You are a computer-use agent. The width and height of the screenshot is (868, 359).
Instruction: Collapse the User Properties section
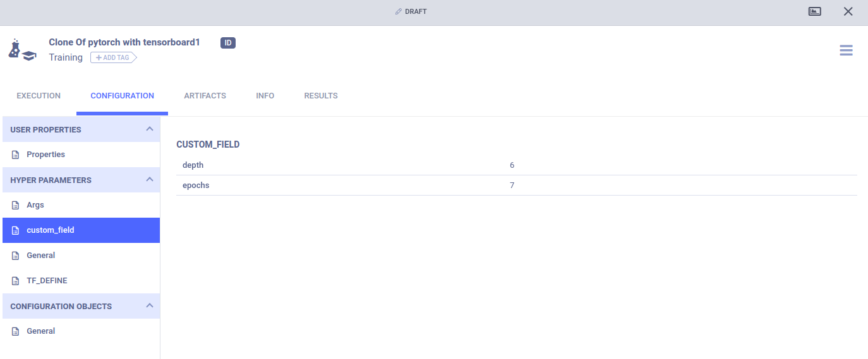(x=149, y=129)
